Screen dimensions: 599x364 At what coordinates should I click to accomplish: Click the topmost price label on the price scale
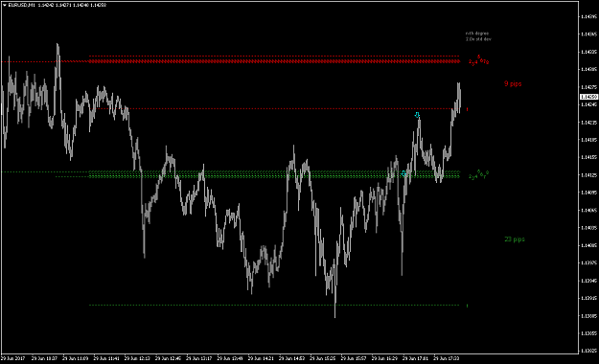pos(588,17)
